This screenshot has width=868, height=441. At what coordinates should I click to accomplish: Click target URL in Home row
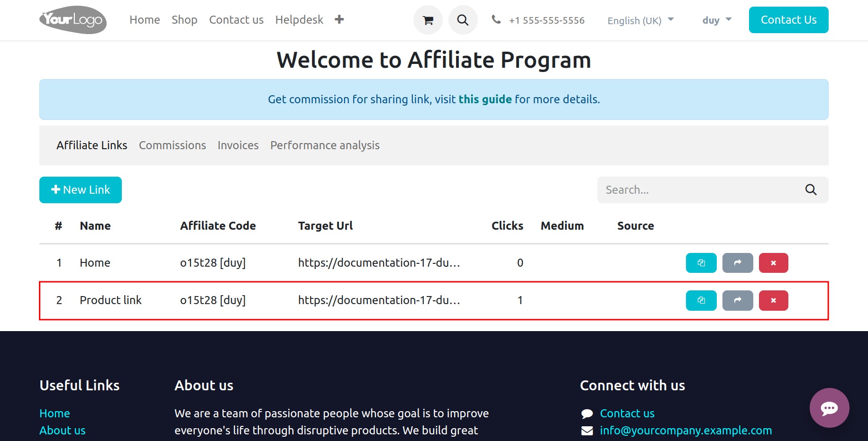tap(379, 263)
